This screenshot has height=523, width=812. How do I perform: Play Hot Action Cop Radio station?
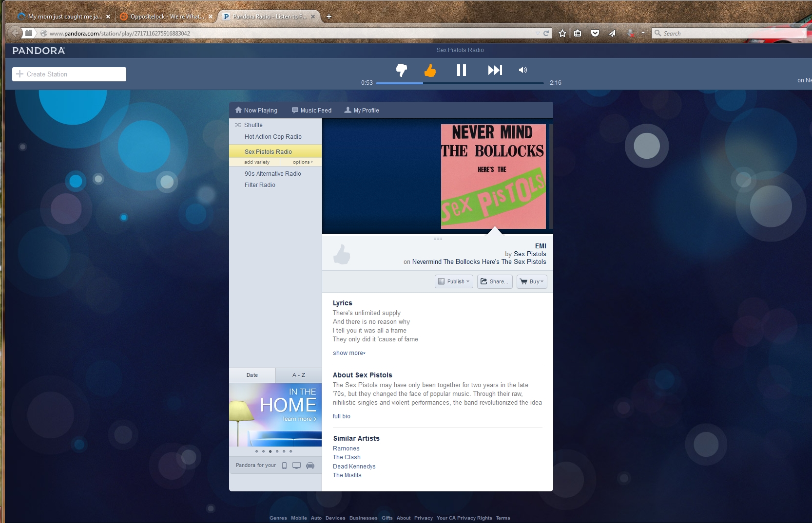pyautogui.click(x=273, y=137)
